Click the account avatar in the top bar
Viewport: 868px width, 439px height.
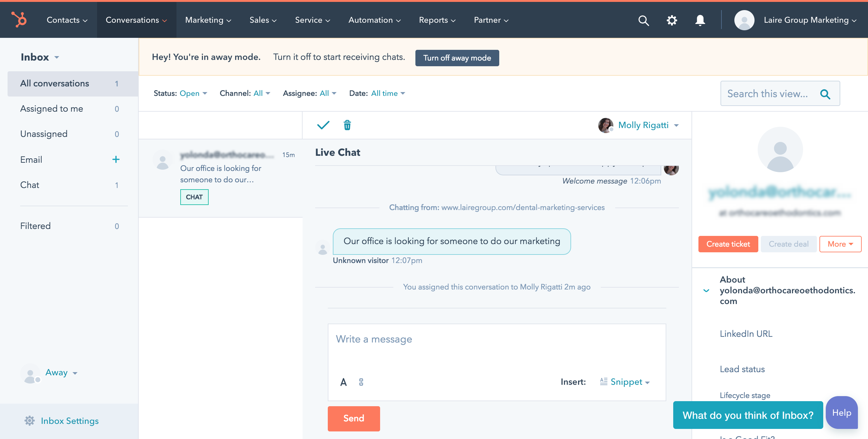click(x=744, y=20)
